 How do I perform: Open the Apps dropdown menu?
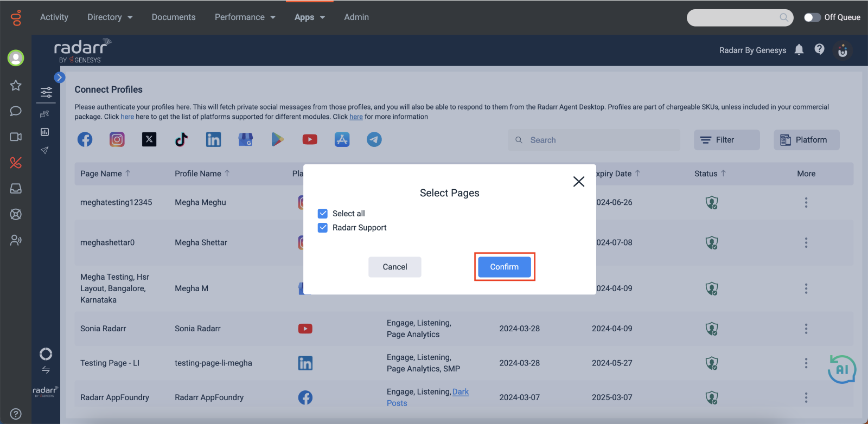pos(310,17)
